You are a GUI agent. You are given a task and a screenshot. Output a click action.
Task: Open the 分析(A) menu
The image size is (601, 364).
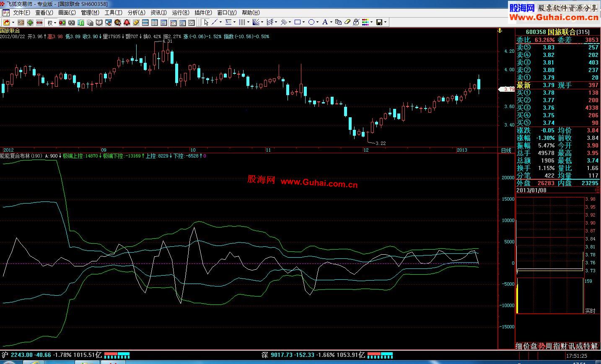pos(136,13)
